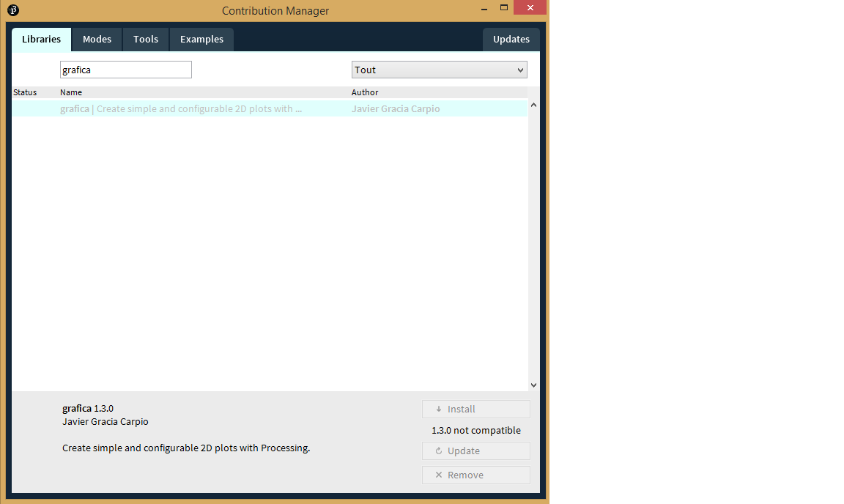Click the grafica 1.3.0 title in details
The height and width of the screenshot is (504, 844).
88,408
